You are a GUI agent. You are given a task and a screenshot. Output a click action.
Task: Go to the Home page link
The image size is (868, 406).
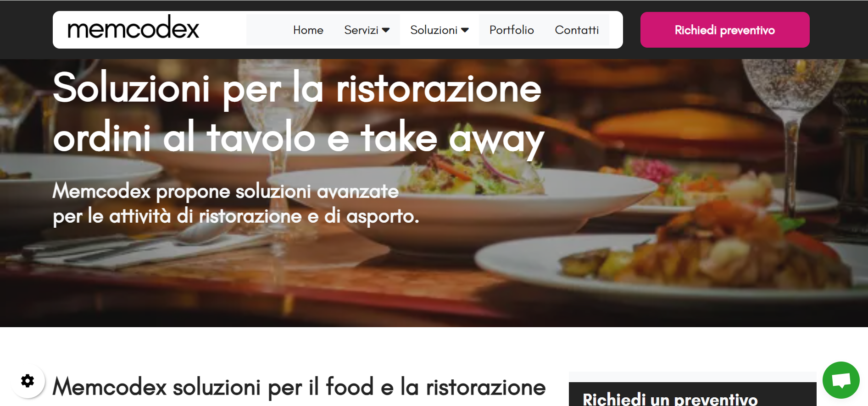308,30
